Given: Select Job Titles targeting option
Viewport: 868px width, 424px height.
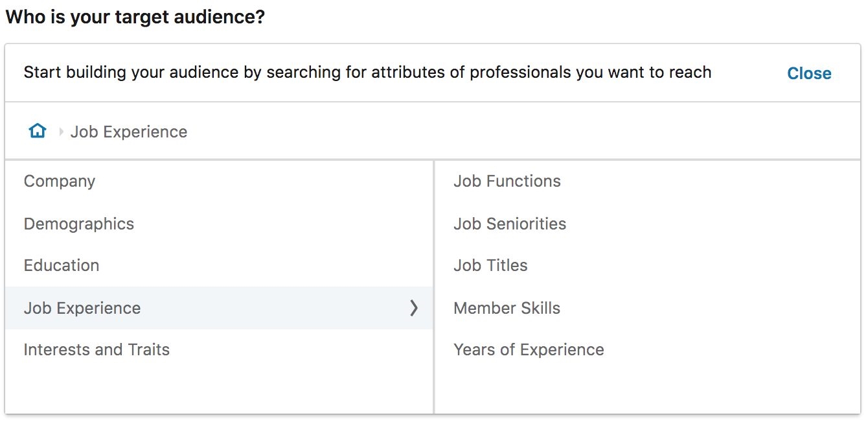Looking at the screenshot, I should (x=490, y=265).
